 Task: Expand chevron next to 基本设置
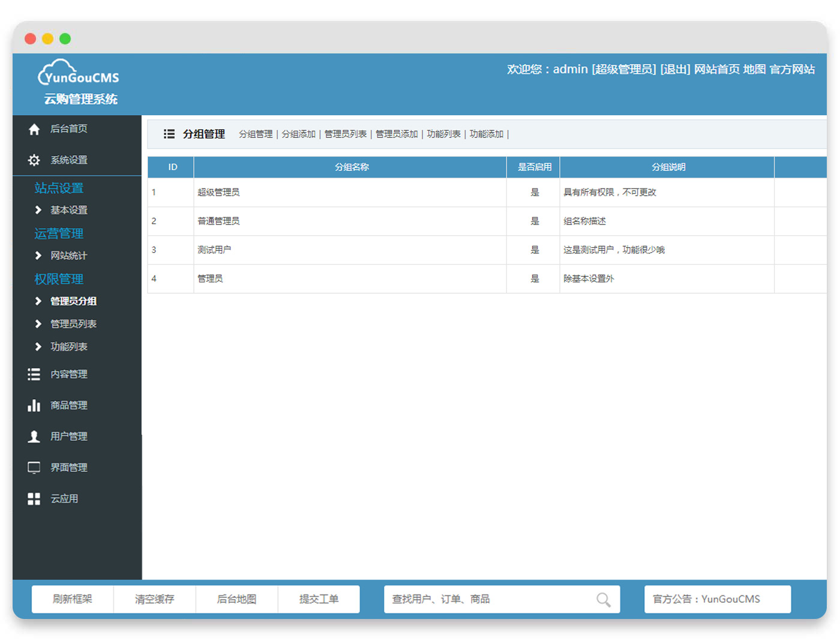pyautogui.click(x=38, y=210)
